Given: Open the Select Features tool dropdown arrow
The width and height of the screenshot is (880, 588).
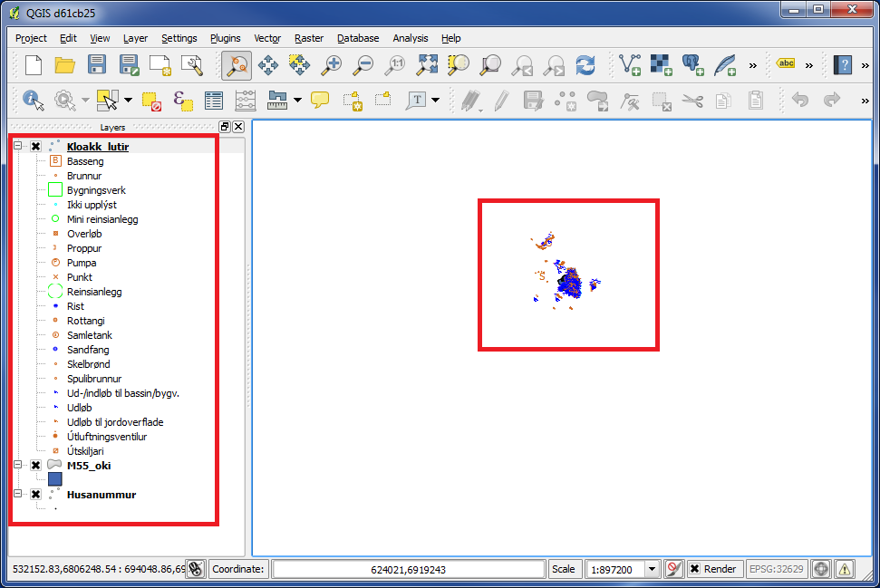Looking at the screenshot, I should click(x=129, y=101).
